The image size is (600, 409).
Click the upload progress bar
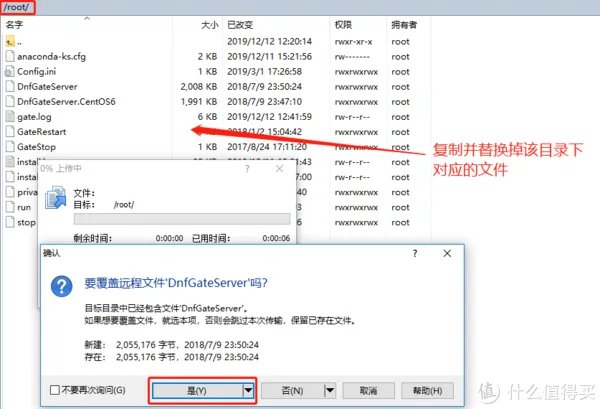[182, 219]
